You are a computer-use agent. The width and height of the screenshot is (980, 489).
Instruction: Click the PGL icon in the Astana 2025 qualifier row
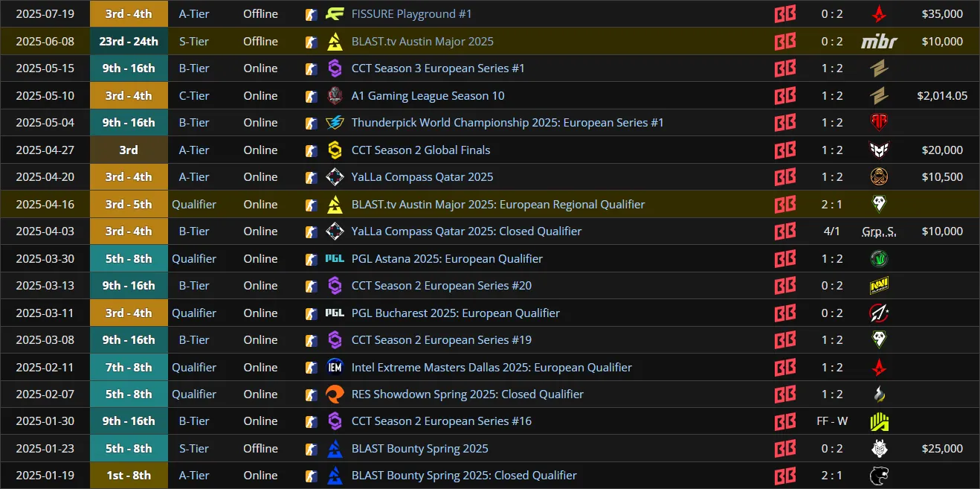coord(335,259)
